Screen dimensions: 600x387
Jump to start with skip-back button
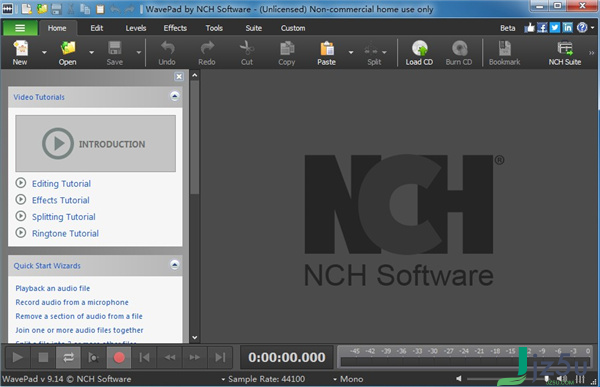[x=144, y=358]
